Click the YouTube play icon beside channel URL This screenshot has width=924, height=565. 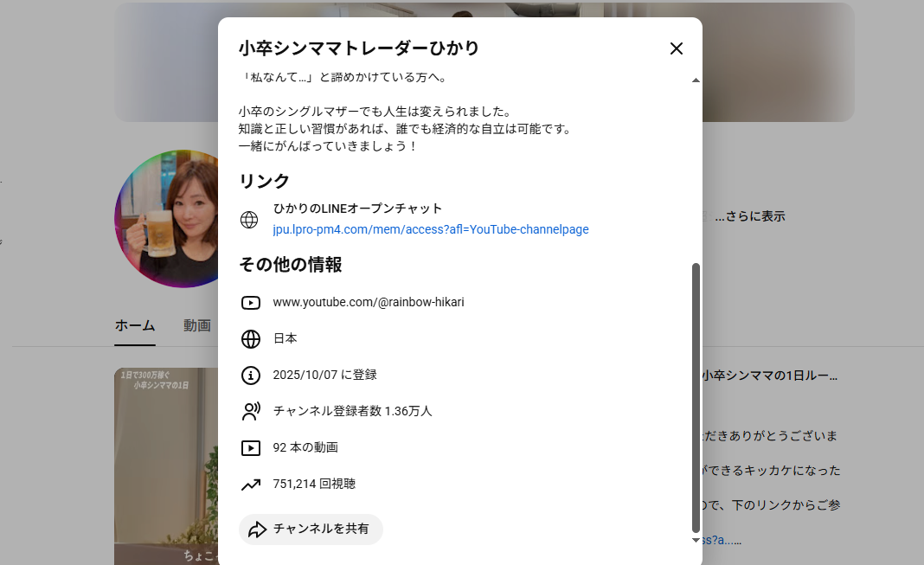tap(251, 303)
